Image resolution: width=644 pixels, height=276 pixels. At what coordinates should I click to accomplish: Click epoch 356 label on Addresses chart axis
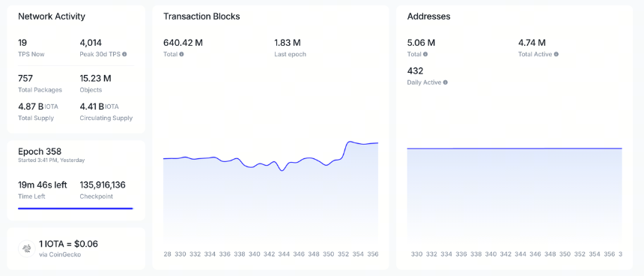pos(609,254)
